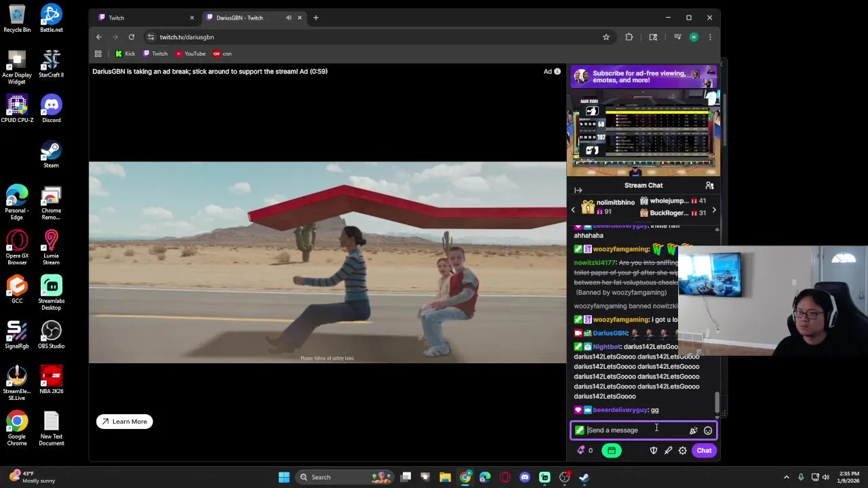Screen dimensions: 868x488
Task: Mute the DariusGBN tab audio icon
Action: [289, 18]
